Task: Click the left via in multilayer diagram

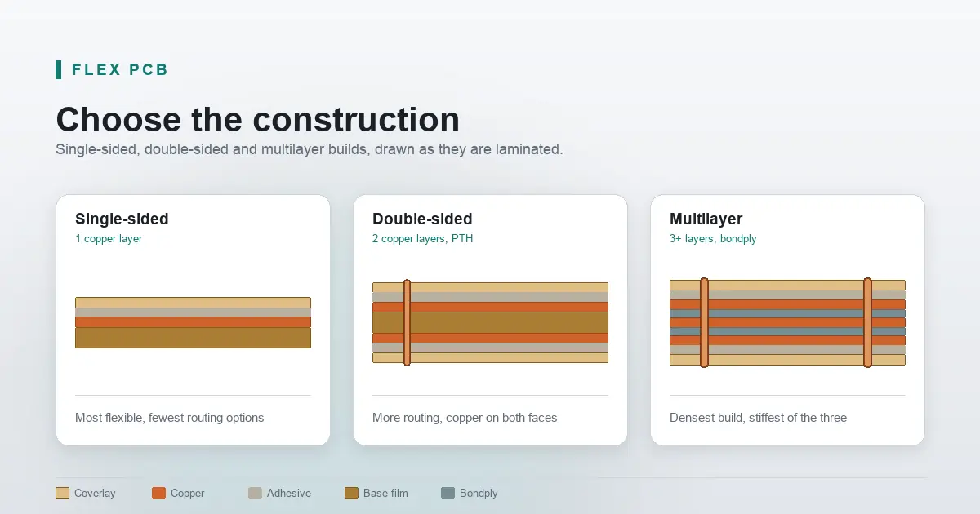Action: coord(704,322)
